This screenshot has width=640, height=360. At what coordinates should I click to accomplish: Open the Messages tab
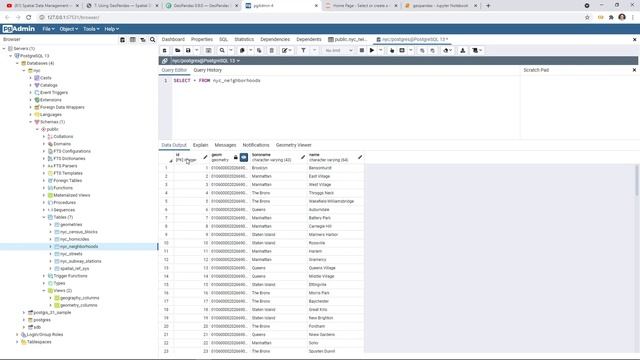pyautogui.click(x=225, y=145)
